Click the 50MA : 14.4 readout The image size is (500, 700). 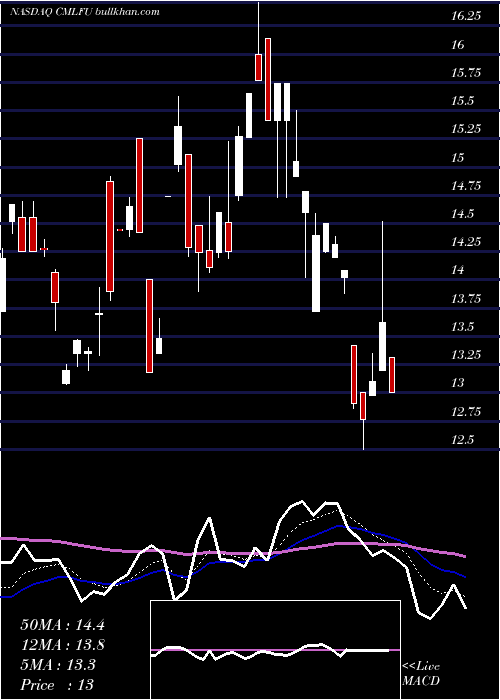tap(63, 625)
